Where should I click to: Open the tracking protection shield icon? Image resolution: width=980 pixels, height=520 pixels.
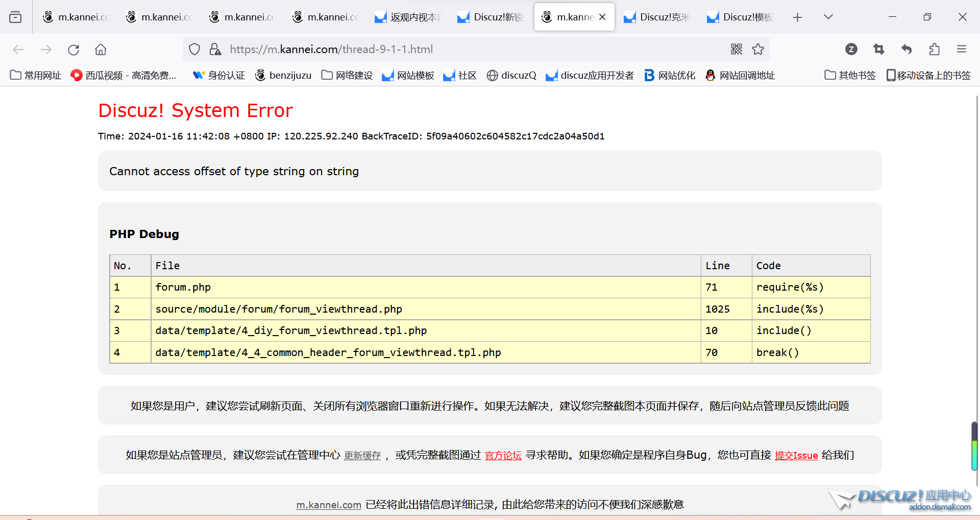coord(194,49)
